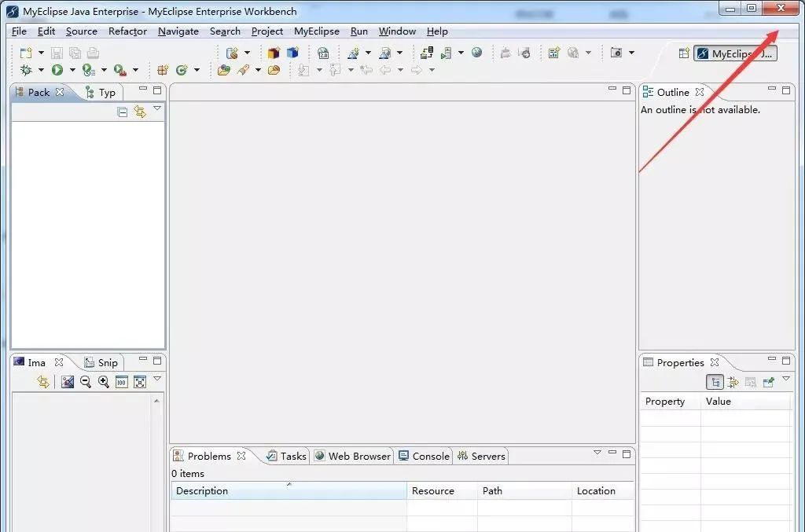Toggle Link with Editor in Package Explorer
The height and width of the screenshot is (532, 805).
[x=140, y=112]
